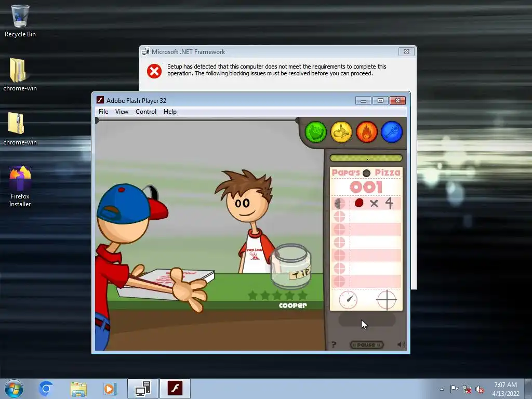Image resolution: width=532 pixels, height=399 pixels.
Task: Open the File menu in Flash Player
Action: [103, 112]
